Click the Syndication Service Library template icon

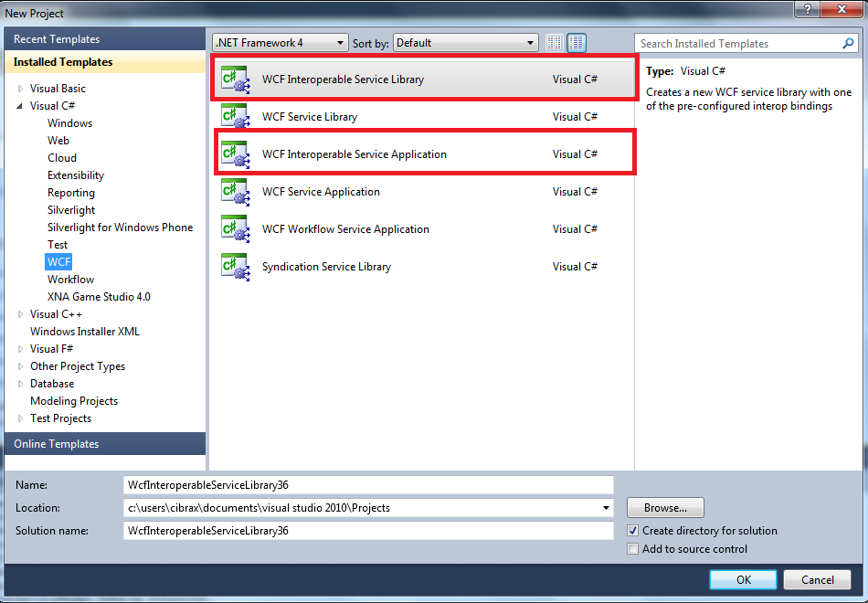tap(235, 267)
